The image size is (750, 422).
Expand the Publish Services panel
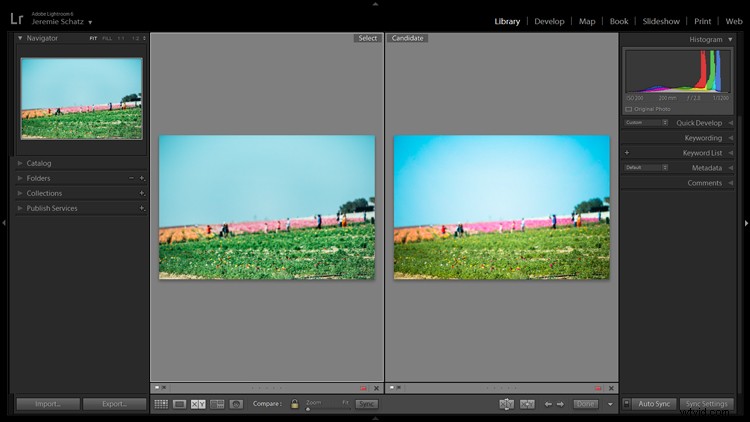click(20, 208)
